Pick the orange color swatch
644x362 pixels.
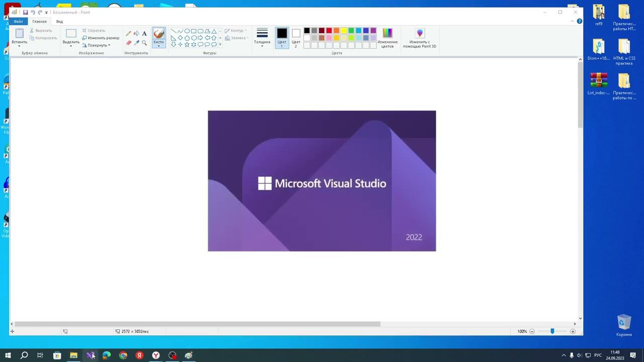336,31
